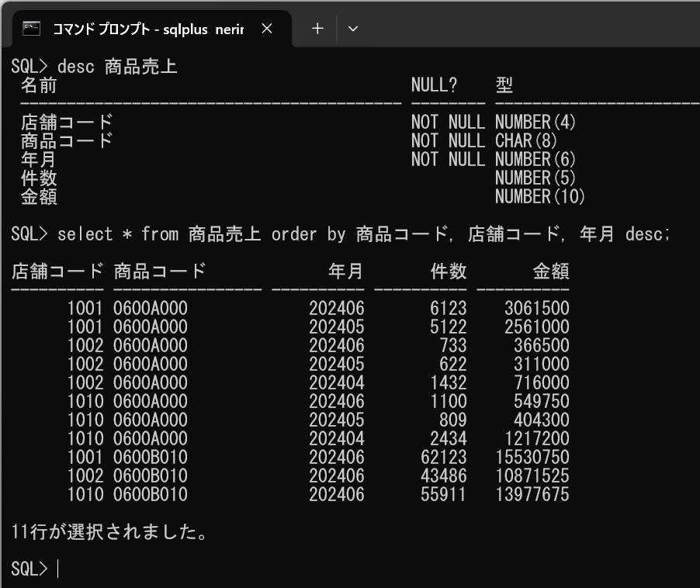This screenshot has height=588, width=700.
Task: Close the sqlplus terminal tab
Action: pyautogui.click(x=267, y=28)
